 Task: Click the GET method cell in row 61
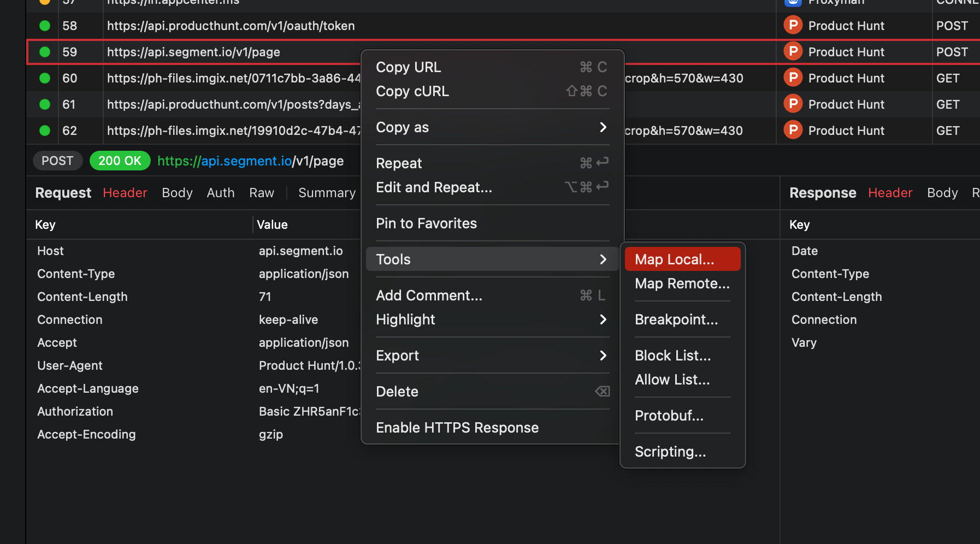click(x=948, y=104)
